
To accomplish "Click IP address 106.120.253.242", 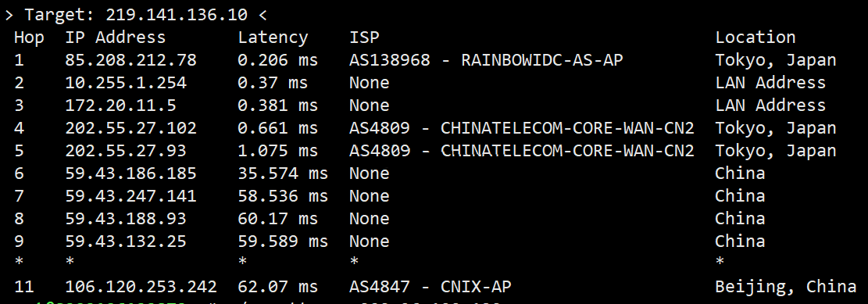I will pyautogui.click(x=141, y=286).
